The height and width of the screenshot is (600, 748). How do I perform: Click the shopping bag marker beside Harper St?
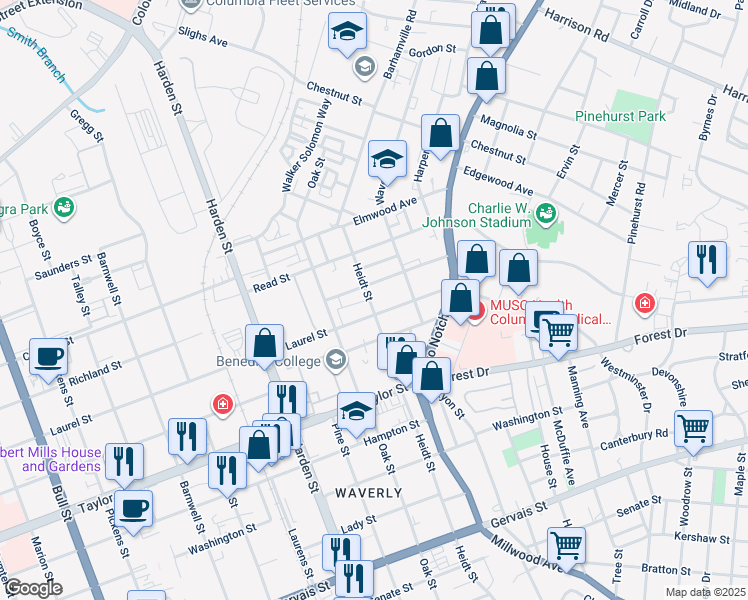(440, 134)
